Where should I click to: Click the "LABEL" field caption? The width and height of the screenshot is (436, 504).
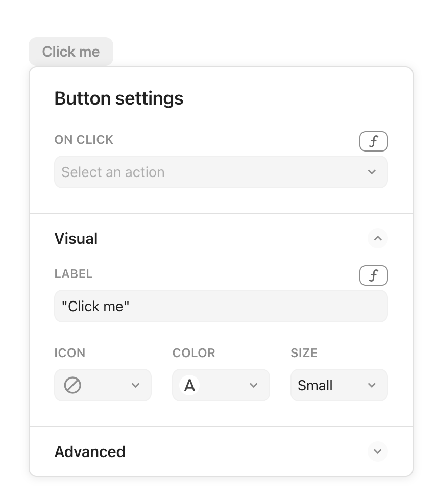74,274
